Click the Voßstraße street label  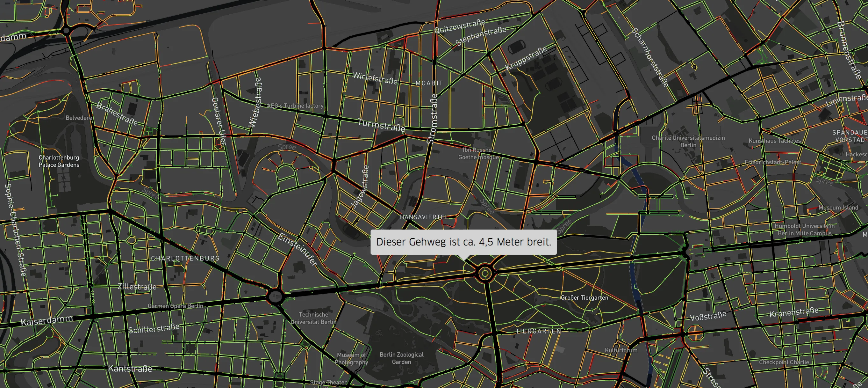pyautogui.click(x=708, y=316)
